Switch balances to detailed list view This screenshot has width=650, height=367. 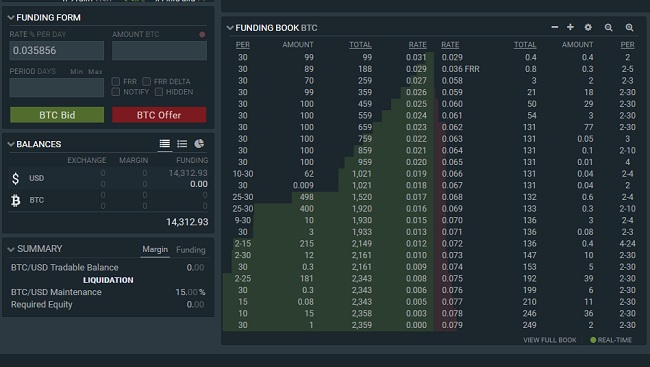tap(165, 144)
